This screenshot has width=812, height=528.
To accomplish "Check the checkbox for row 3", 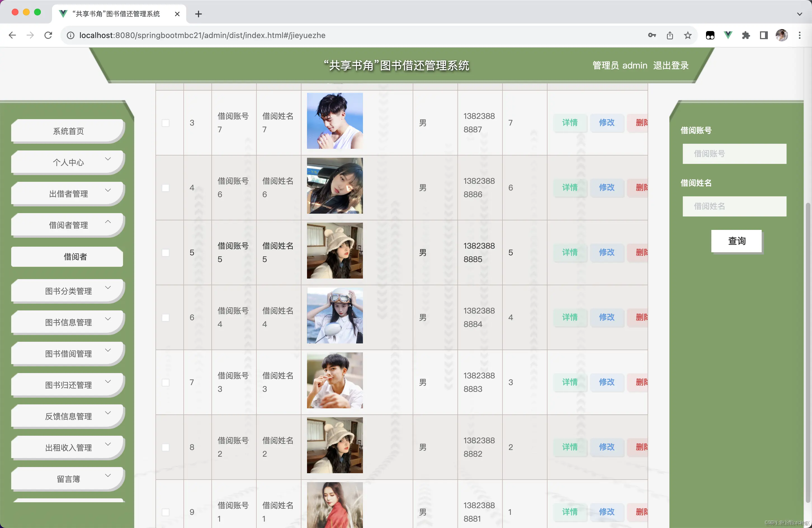I will tap(166, 123).
